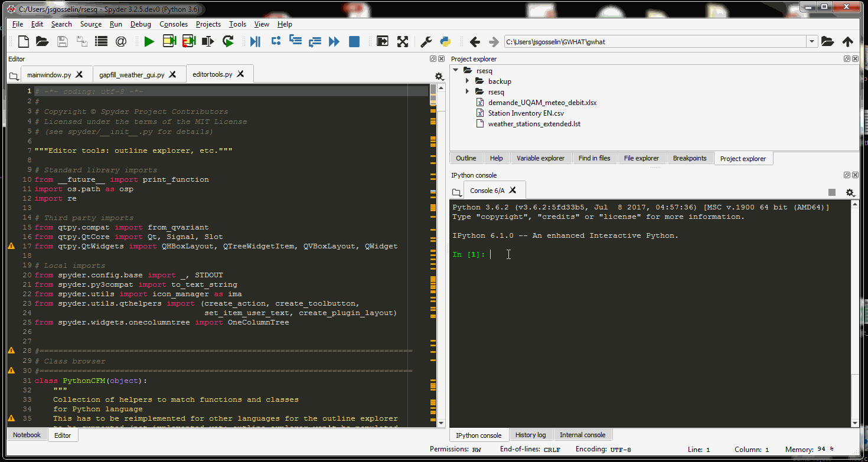Stop execution using the blue stop icon
868x462 pixels.
(x=354, y=41)
